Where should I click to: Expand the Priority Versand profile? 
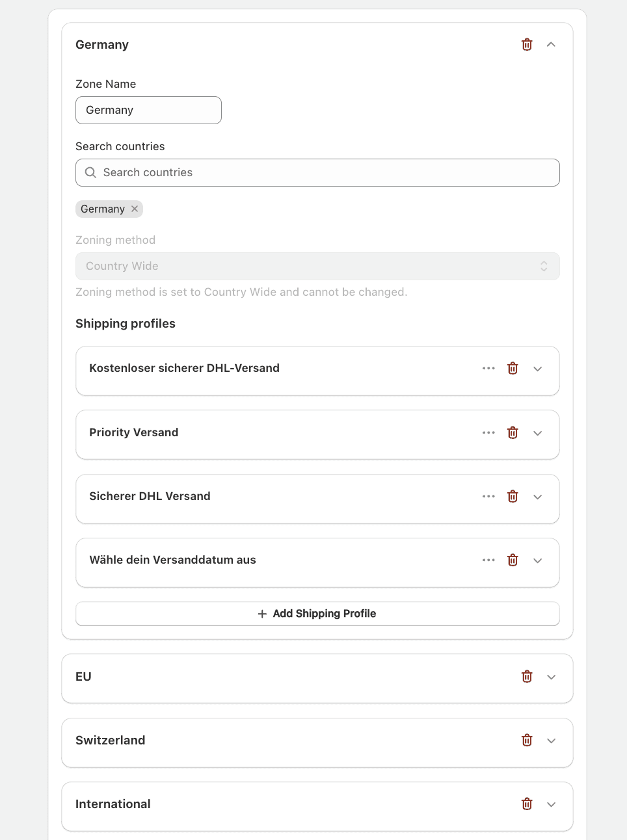[x=538, y=433]
